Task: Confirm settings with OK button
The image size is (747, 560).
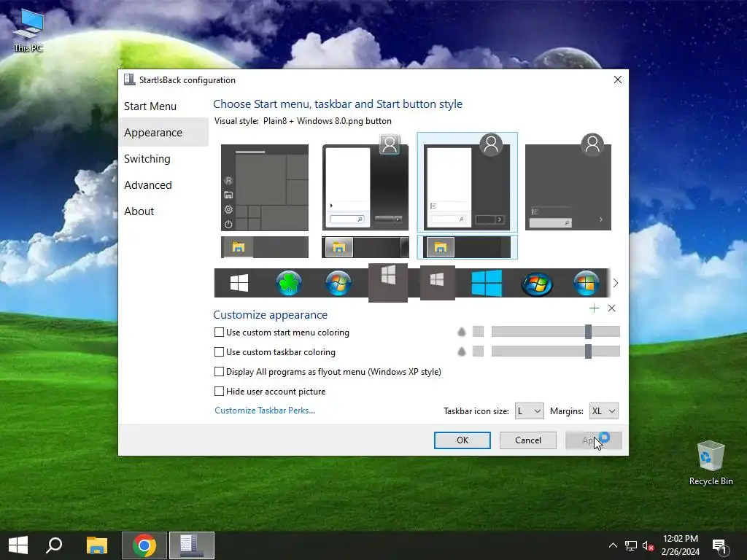Action: pyautogui.click(x=462, y=440)
